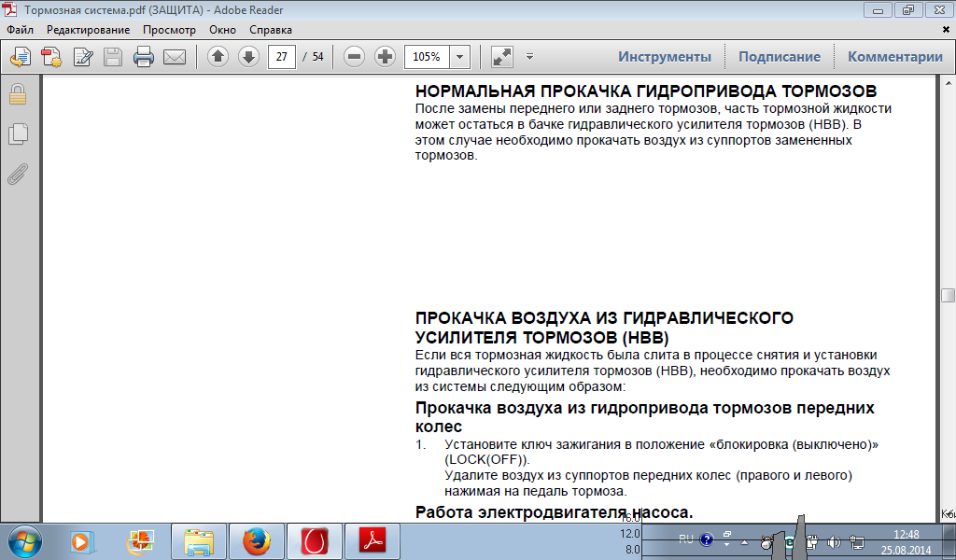Open the Комментарии pane

(894, 57)
